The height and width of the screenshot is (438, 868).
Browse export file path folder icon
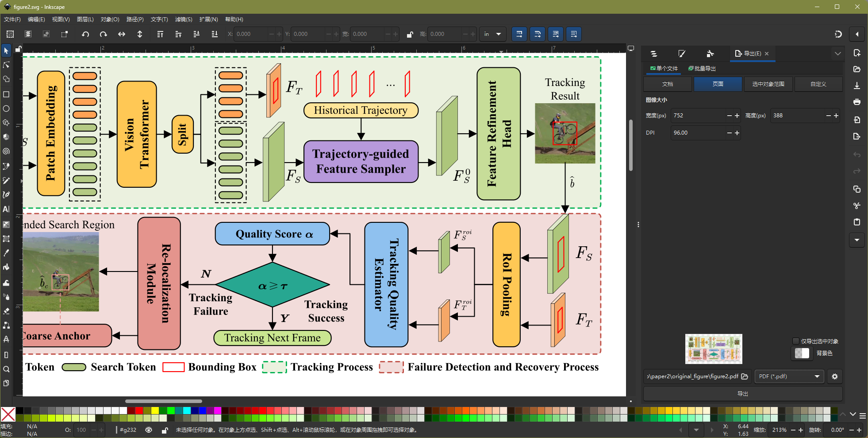point(745,376)
